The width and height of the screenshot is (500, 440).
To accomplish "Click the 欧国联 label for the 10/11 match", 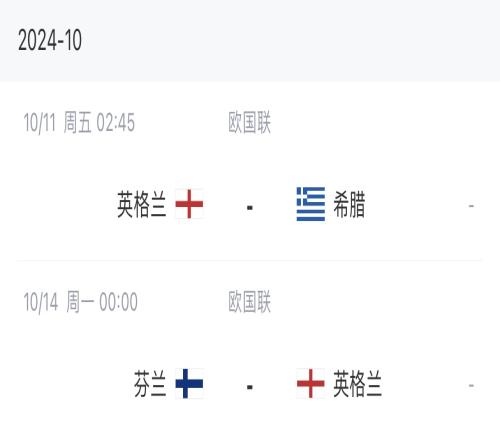I will pyautogui.click(x=250, y=123).
